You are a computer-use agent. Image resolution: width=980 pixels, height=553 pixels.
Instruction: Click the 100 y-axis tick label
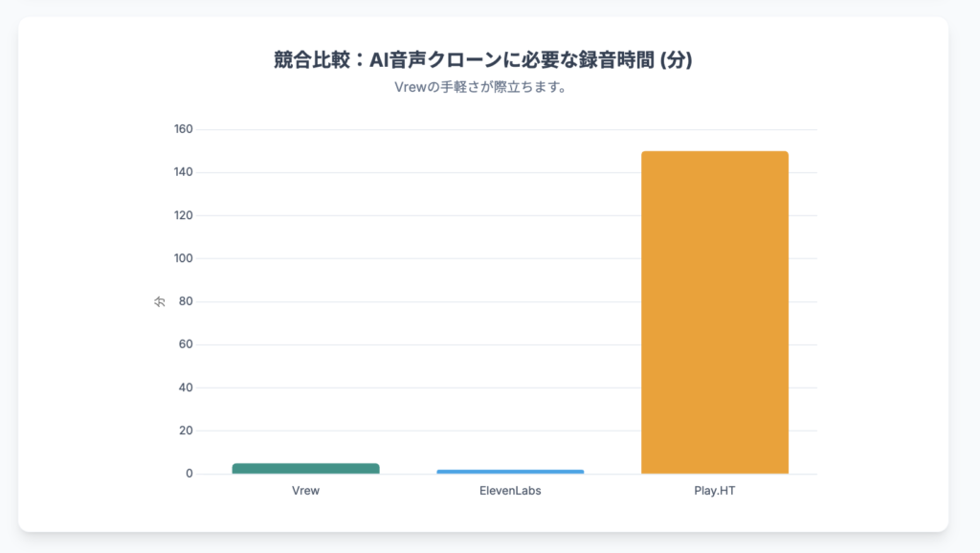[x=183, y=258]
